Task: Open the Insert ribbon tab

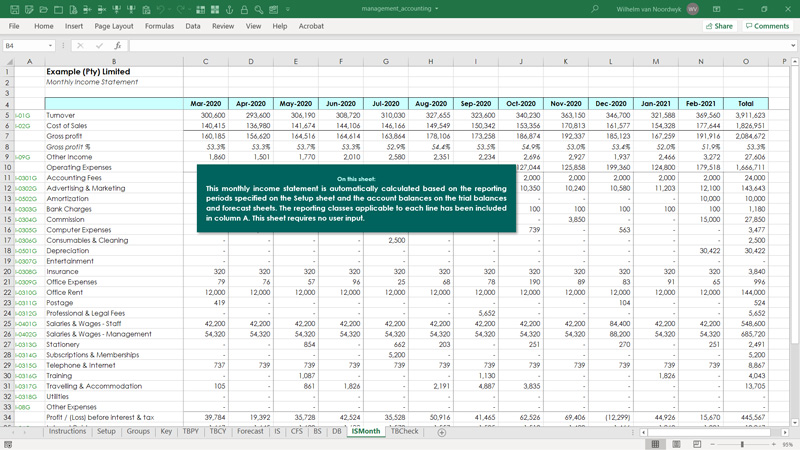Action: (74, 26)
